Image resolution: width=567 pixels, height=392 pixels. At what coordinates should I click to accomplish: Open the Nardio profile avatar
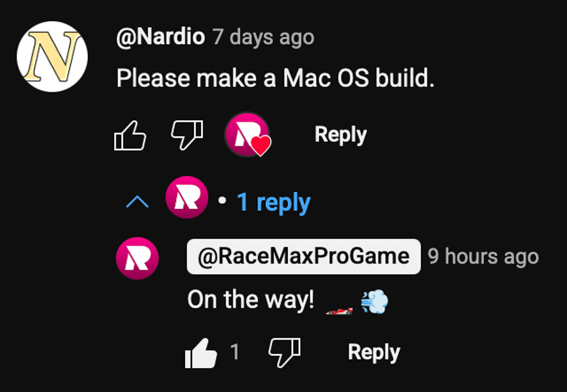pos(52,57)
